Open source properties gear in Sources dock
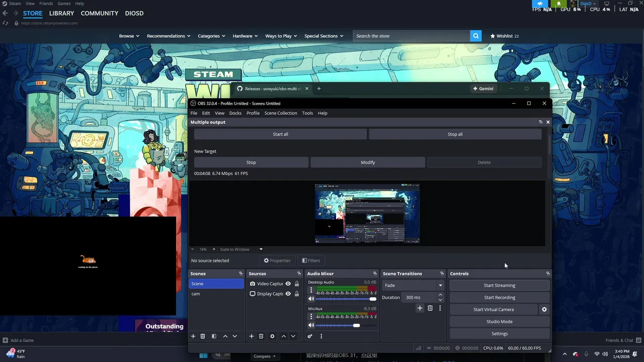 point(272,336)
